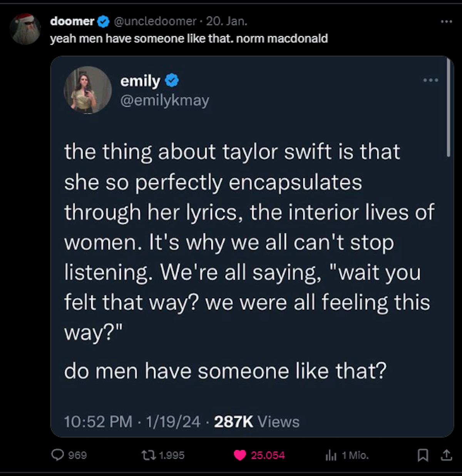This screenshot has height=476, width=462.
Task: Visit the @uncledoomer handle link
Action: click(155, 22)
